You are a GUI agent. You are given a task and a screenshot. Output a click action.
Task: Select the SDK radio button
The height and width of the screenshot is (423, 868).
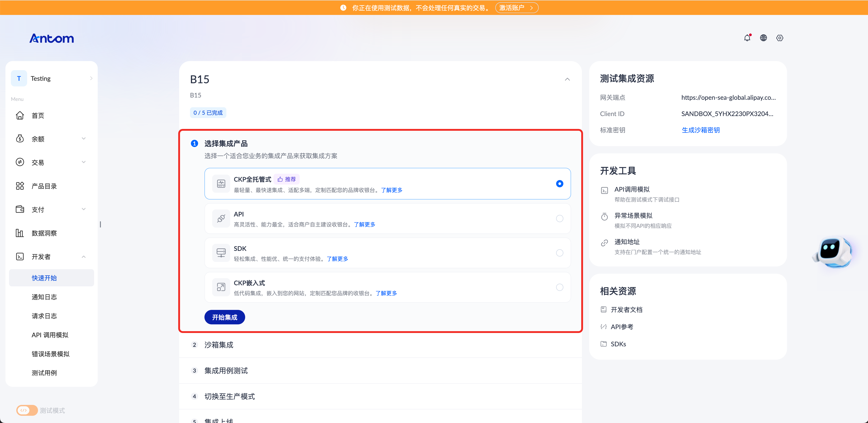pyautogui.click(x=559, y=253)
